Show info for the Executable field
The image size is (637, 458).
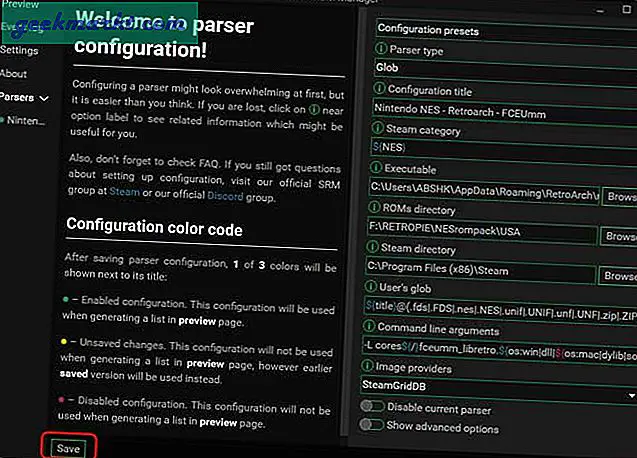click(381, 169)
